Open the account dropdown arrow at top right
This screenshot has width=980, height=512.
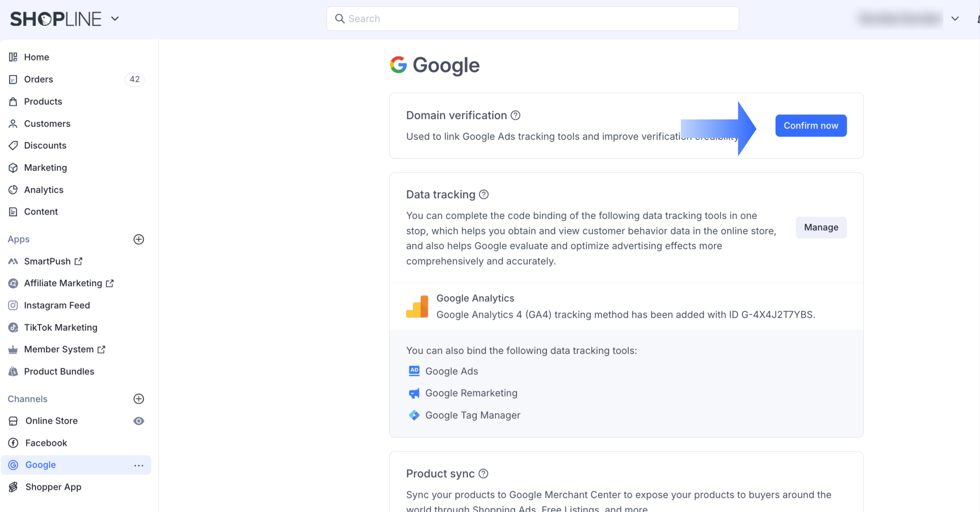coord(955,19)
